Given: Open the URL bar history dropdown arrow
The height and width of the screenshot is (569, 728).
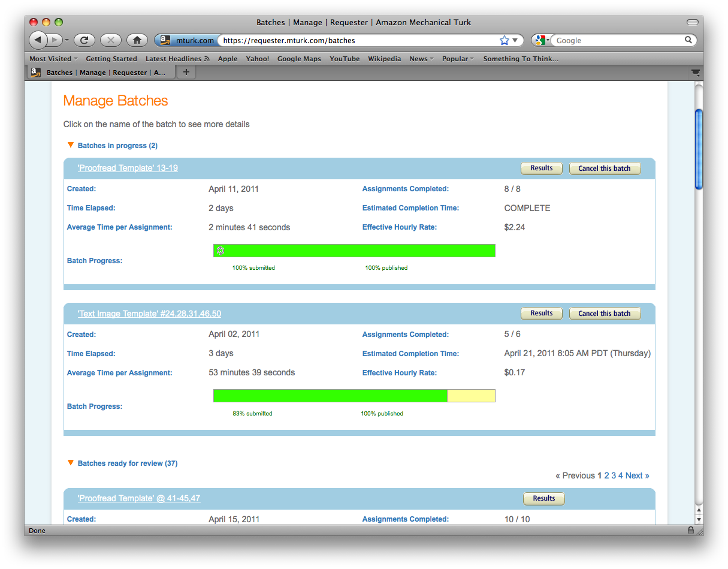Looking at the screenshot, I should 515,40.
